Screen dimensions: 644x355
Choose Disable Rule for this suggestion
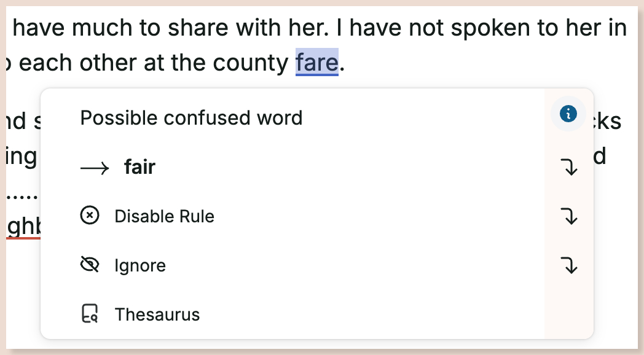[163, 216]
